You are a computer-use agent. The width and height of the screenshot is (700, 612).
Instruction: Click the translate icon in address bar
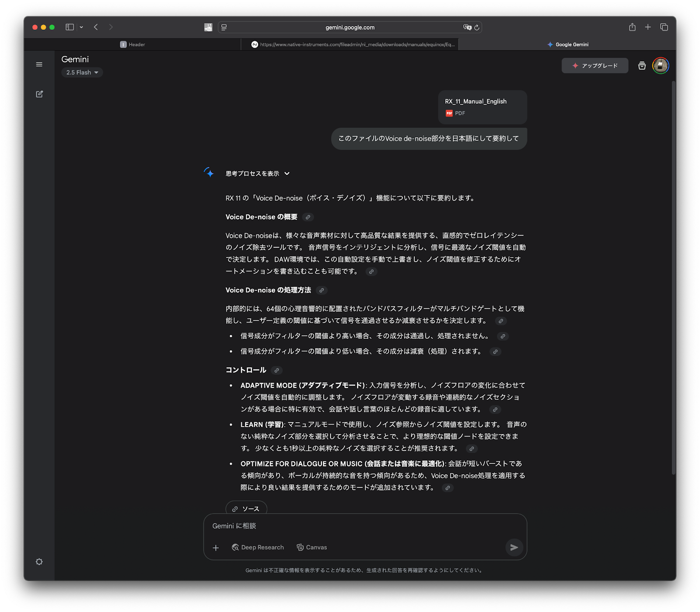(x=467, y=28)
